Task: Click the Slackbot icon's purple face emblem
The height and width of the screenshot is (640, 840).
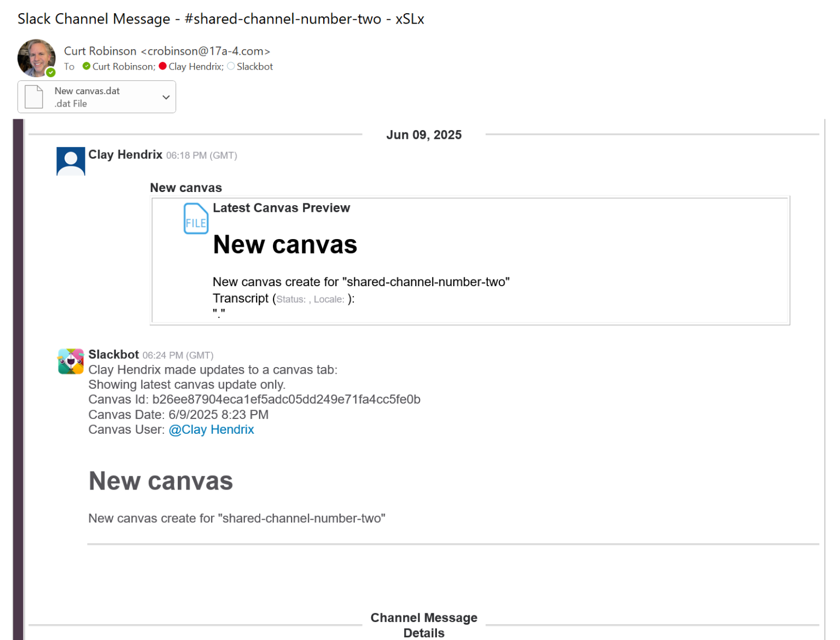Action: point(71,361)
